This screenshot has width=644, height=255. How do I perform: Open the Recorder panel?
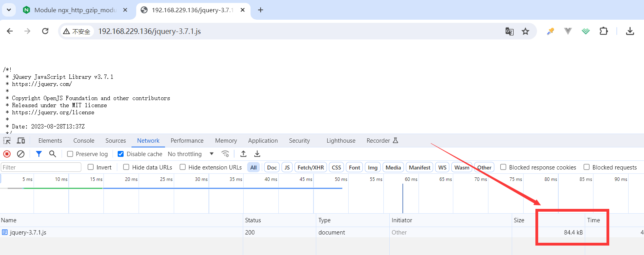[x=382, y=141]
